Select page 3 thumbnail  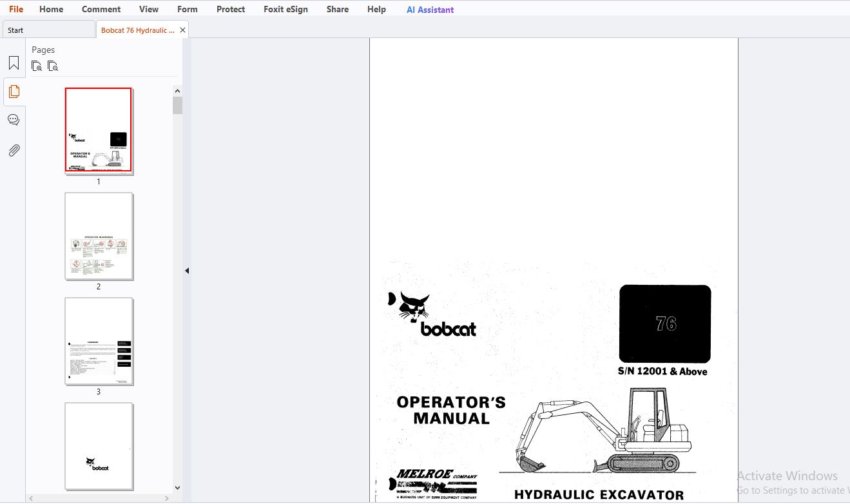click(99, 341)
